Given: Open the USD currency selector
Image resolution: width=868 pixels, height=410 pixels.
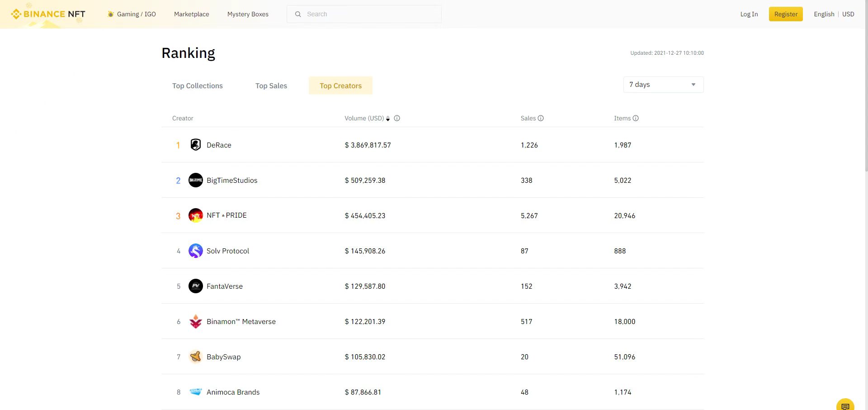Looking at the screenshot, I should [x=848, y=14].
